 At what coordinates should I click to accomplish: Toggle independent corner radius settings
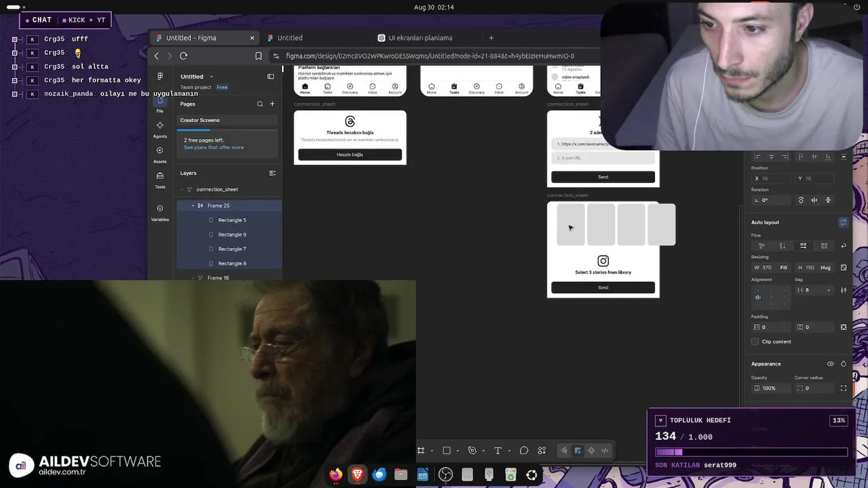[844, 388]
